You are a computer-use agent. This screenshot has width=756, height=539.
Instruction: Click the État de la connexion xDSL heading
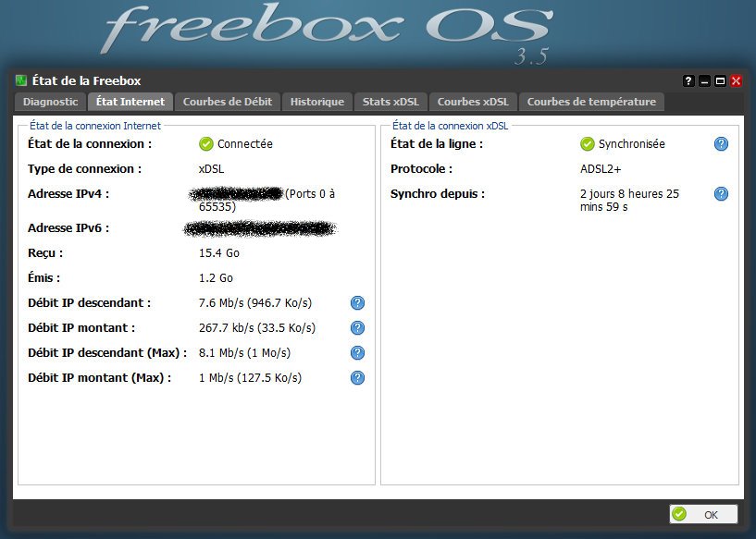point(450,126)
